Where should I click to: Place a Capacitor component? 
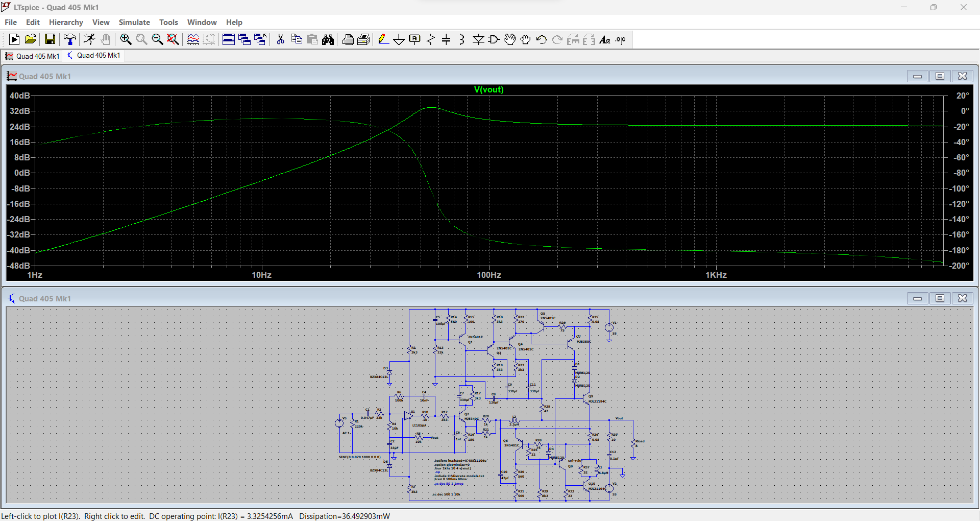(446, 39)
